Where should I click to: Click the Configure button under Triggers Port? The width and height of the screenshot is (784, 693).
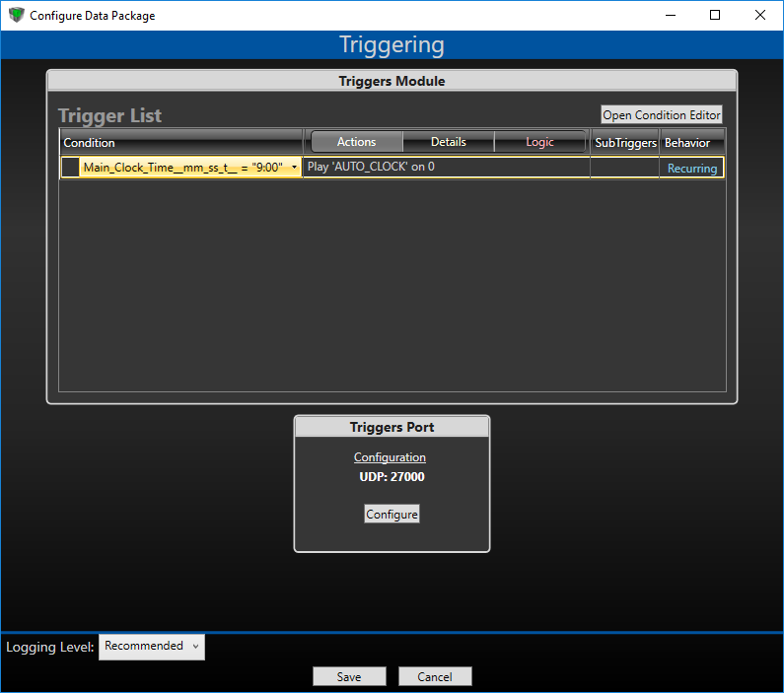point(392,515)
